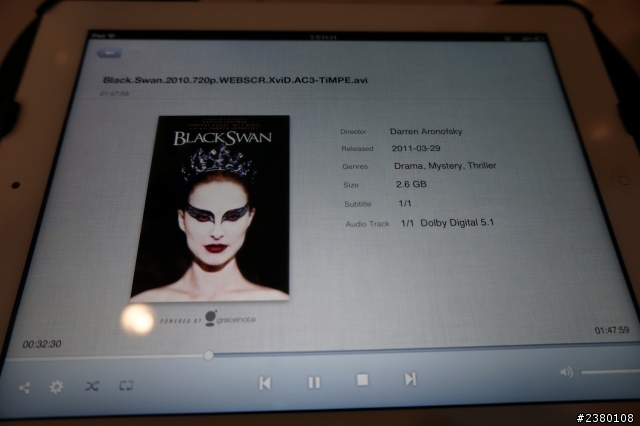Screen dimensions: 640x426
Task: Open the share icon
Action: point(24,388)
